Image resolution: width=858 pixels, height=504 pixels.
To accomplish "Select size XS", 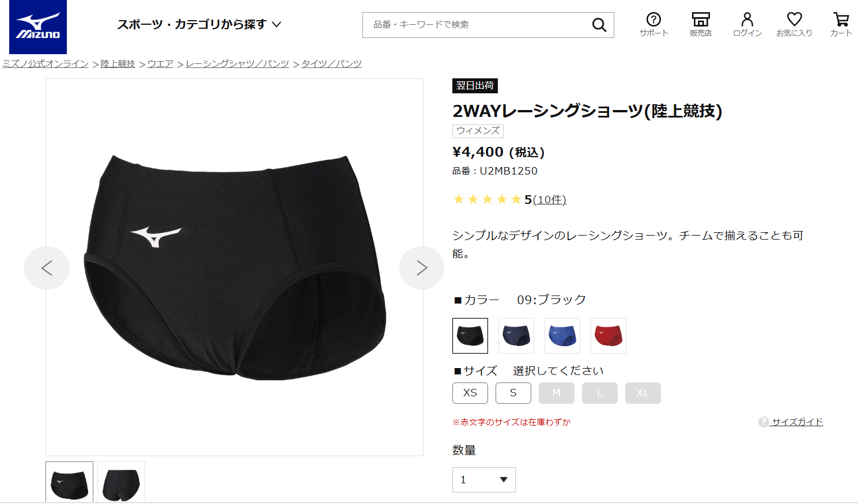I will pyautogui.click(x=470, y=393).
